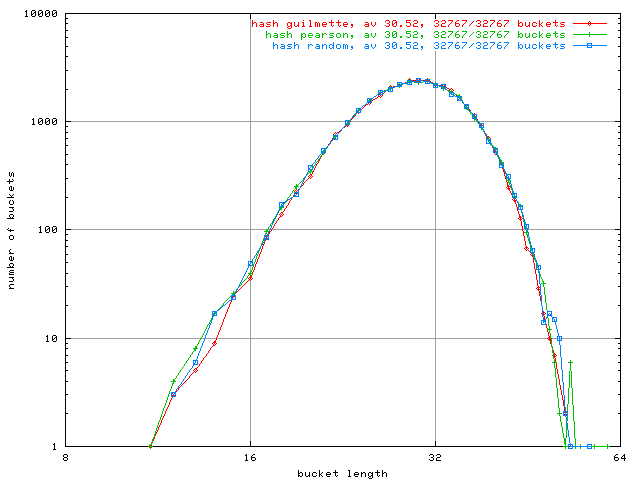Click the leftmost data point where curves start
The image size is (640, 480).
click(x=151, y=446)
